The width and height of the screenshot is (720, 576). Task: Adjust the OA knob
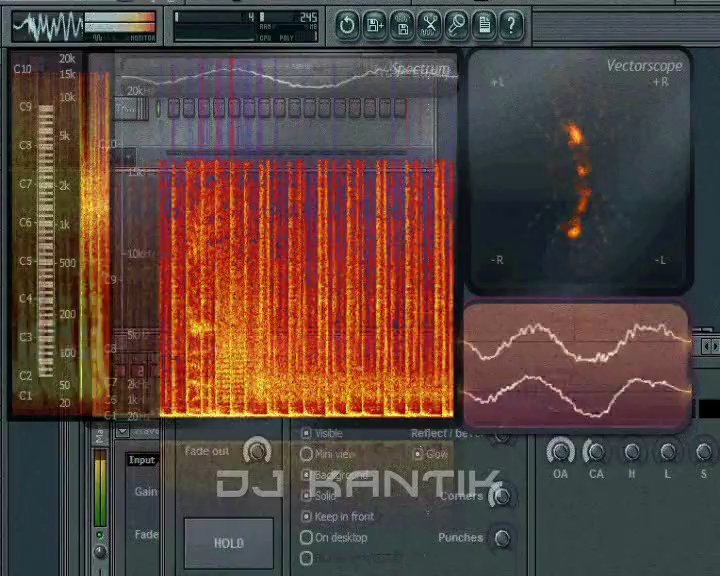(561, 451)
